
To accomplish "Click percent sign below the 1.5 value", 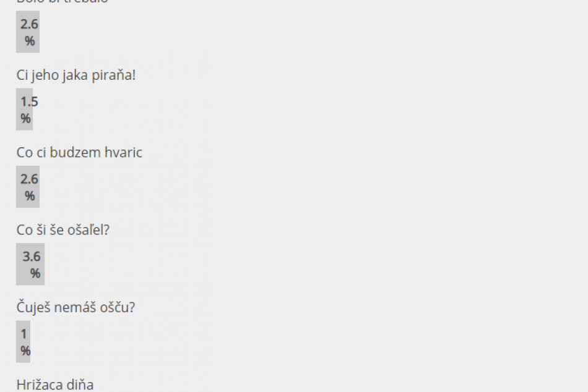I will click(x=25, y=118).
